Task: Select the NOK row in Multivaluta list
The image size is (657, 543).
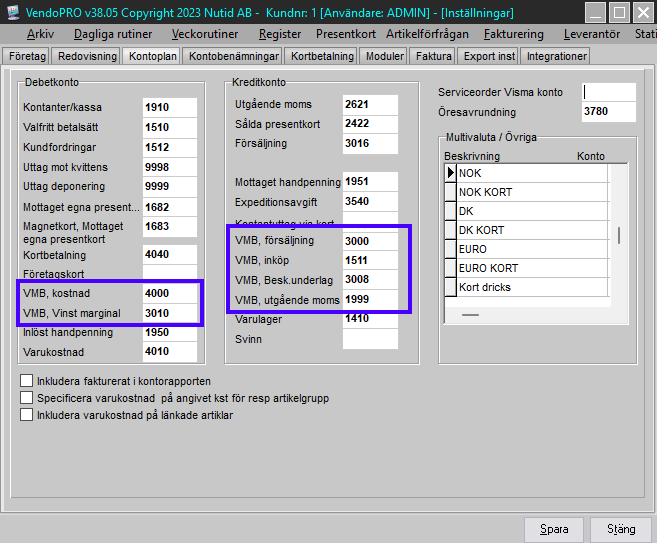Action: [x=531, y=173]
